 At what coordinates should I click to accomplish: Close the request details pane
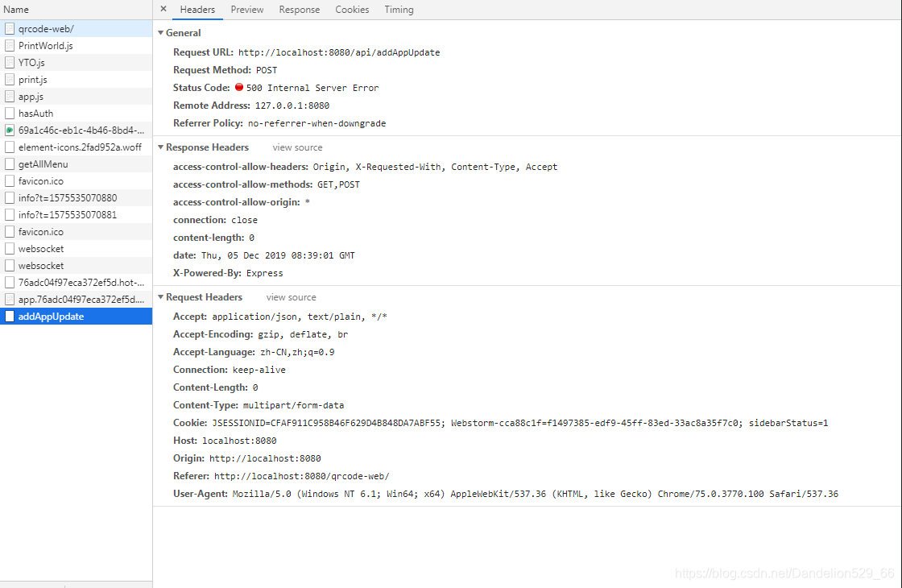tap(163, 9)
